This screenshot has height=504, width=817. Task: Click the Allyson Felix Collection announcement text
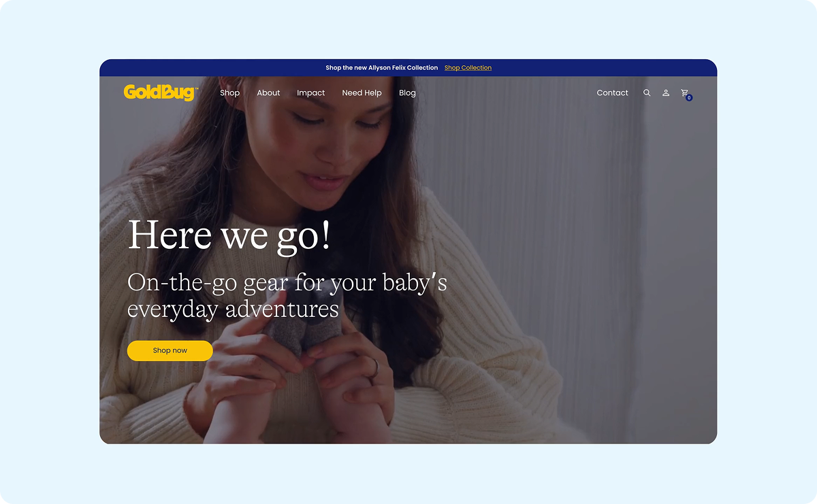pos(381,68)
